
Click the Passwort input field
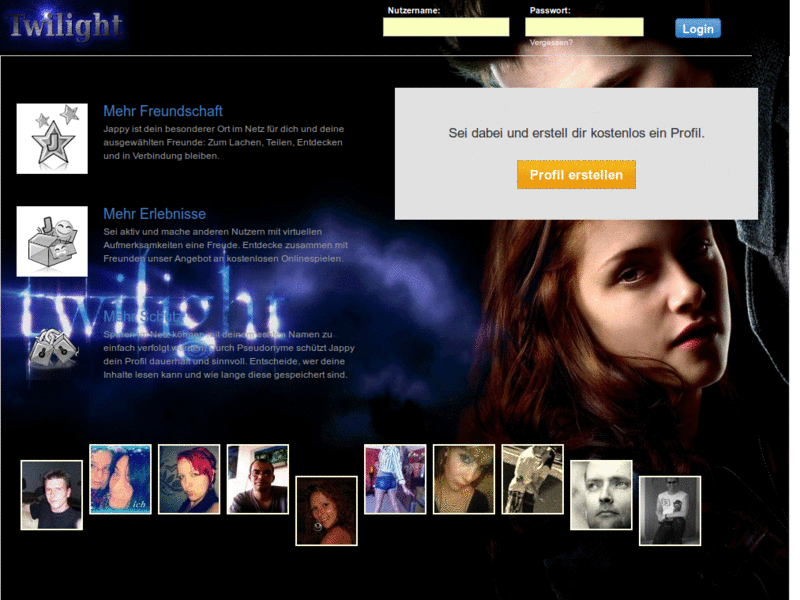(x=584, y=27)
